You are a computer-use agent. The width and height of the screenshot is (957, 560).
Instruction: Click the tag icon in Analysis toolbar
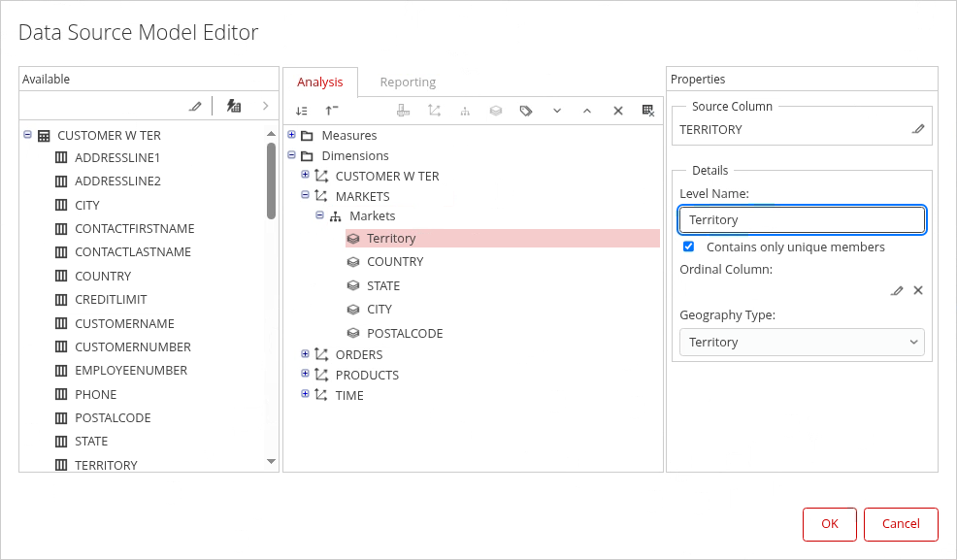click(526, 111)
